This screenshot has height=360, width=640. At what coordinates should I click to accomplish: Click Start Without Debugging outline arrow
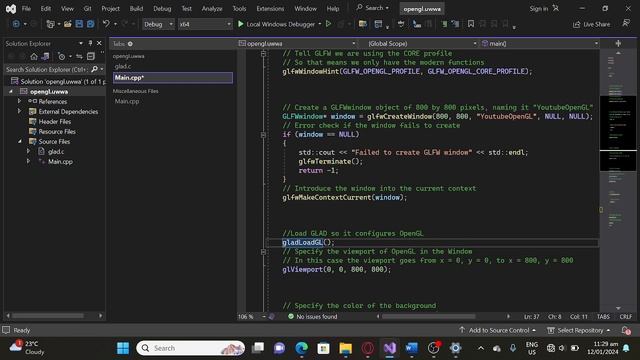click(x=328, y=24)
